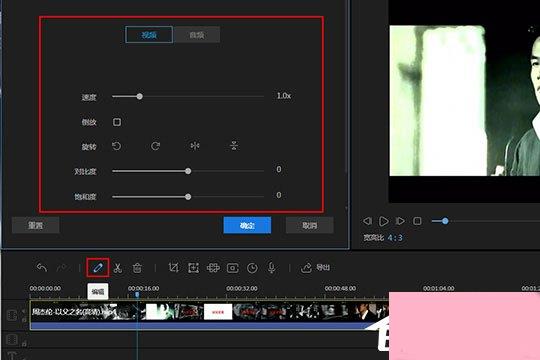
Task: Undo the last action in the toolbar
Action: coord(42,267)
